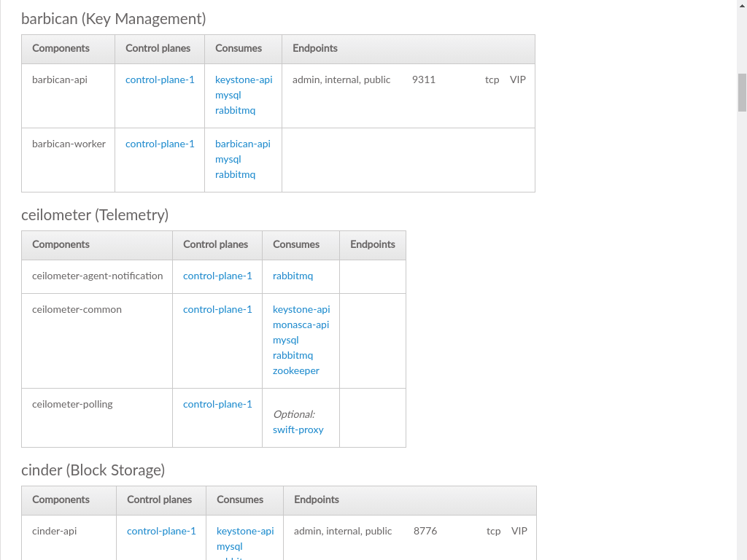Open control-plane-1 link for ceilometer-common

[x=217, y=309]
